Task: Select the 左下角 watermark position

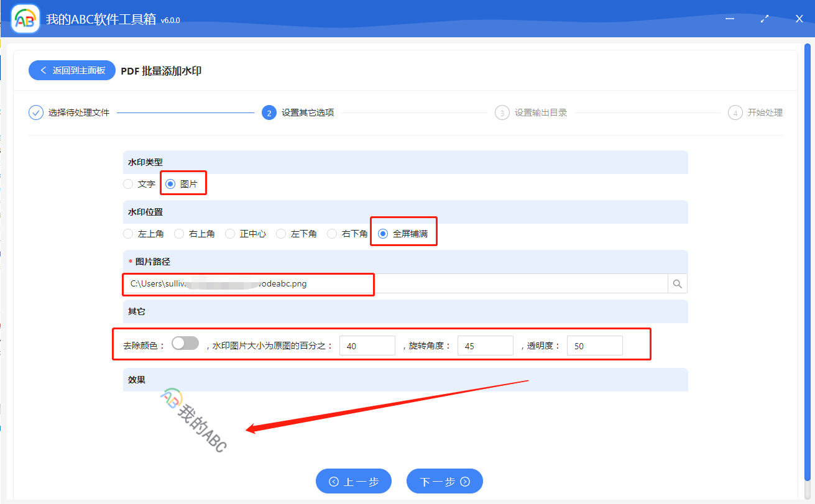Action: [x=282, y=233]
